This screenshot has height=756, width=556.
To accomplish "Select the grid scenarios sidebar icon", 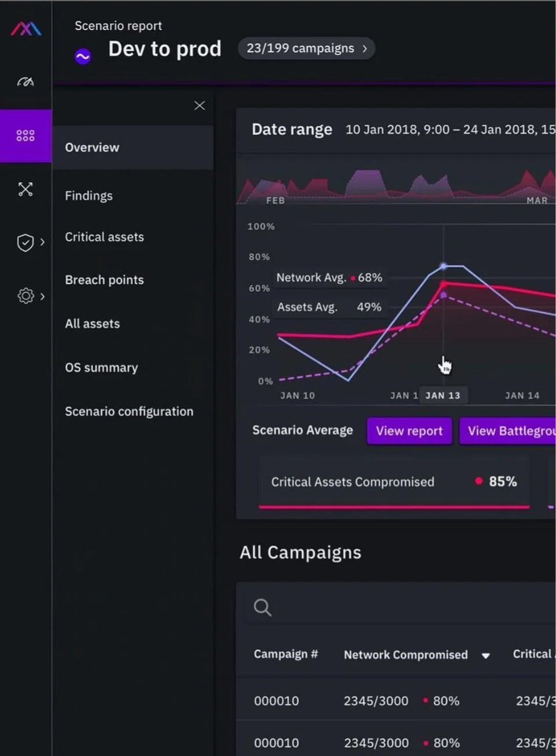I will (25, 136).
